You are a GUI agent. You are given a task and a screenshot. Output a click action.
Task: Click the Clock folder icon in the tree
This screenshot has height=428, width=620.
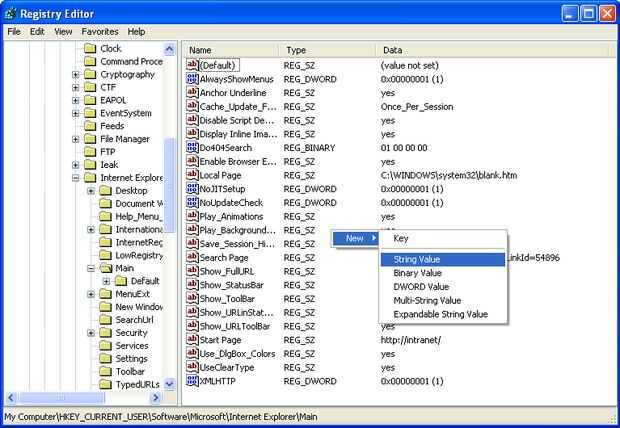[x=90, y=48]
